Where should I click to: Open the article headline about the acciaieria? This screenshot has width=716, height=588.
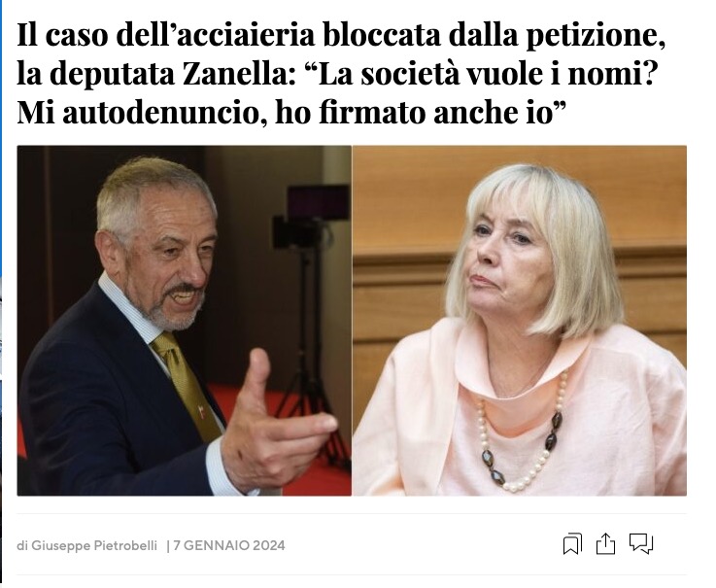tap(341, 74)
